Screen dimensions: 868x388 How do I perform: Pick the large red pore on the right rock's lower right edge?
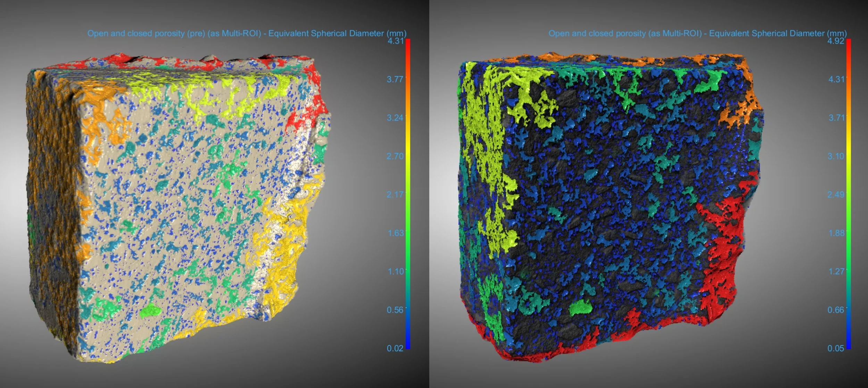[x=722, y=243]
